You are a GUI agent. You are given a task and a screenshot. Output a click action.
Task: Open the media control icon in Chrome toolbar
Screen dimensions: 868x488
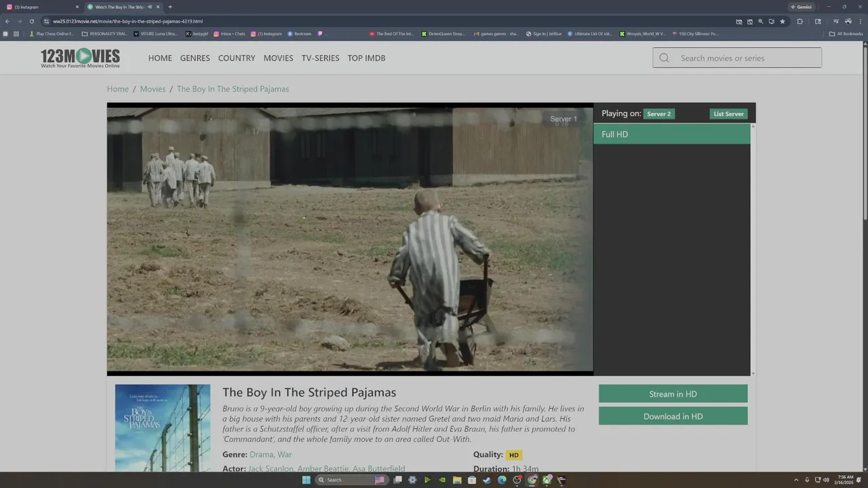click(x=835, y=21)
